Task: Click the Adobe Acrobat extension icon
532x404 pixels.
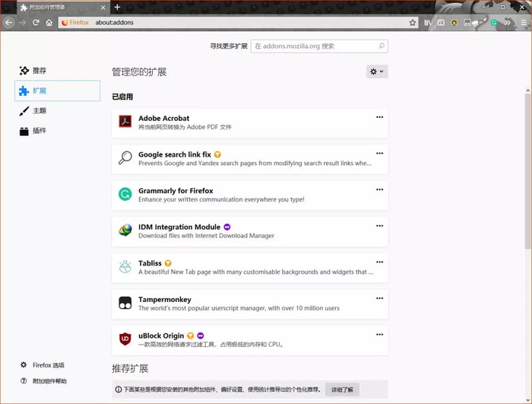Action: [x=125, y=121]
